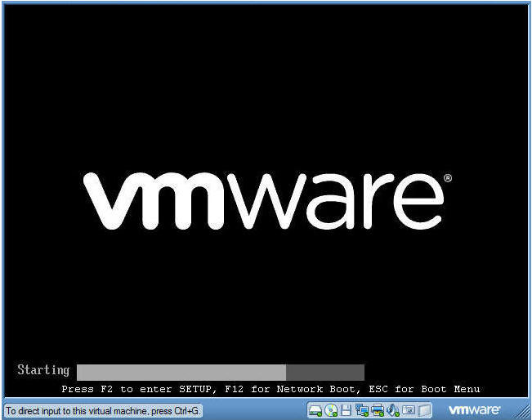
Task: Click the VMware logo in status bar
Action: (x=474, y=410)
